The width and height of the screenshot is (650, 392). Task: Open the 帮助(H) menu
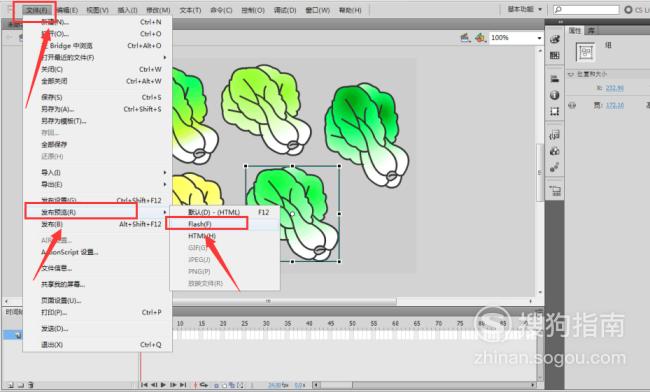click(x=350, y=10)
